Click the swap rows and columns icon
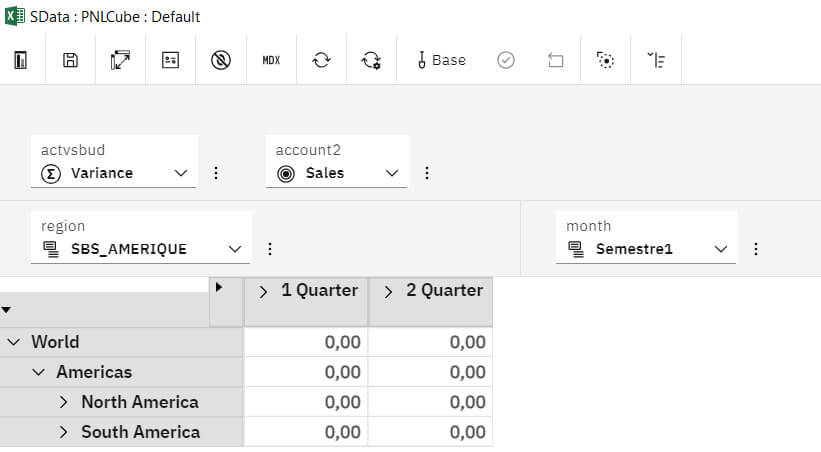 [x=120, y=60]
